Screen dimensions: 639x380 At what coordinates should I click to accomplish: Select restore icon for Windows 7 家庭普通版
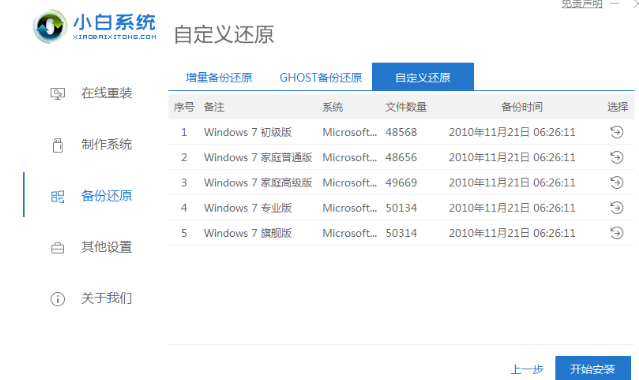tap(617, 157)
